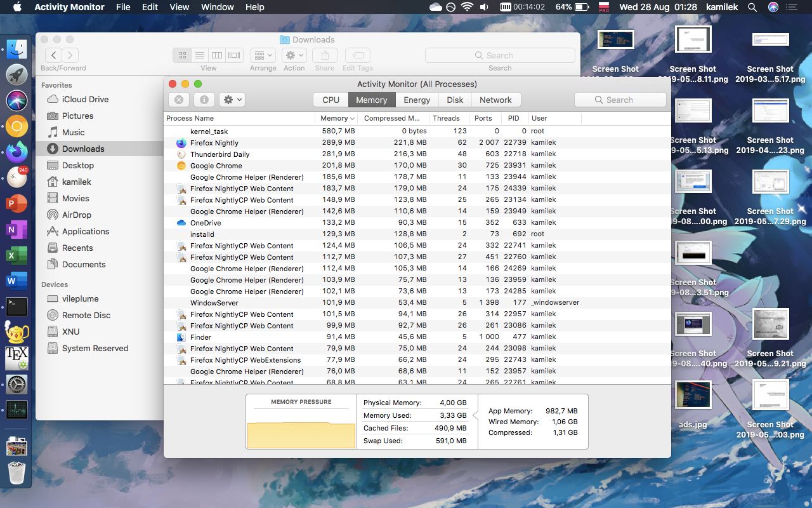Screen dimensions: 812x508
Task: Click the Quit Process stop icon
Action: click(179, 100)
